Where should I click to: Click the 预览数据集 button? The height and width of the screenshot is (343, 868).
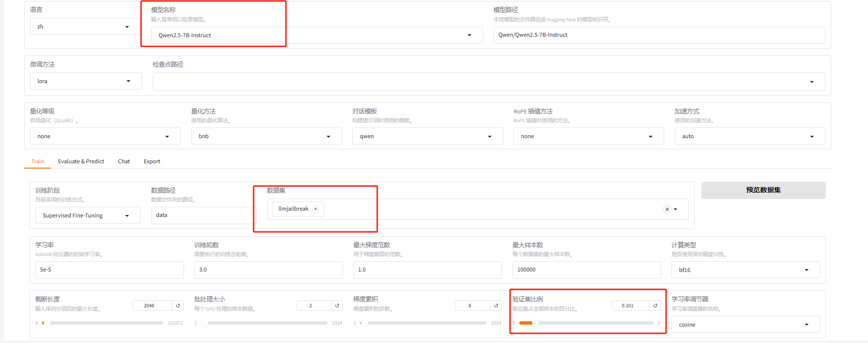(763, 190)
